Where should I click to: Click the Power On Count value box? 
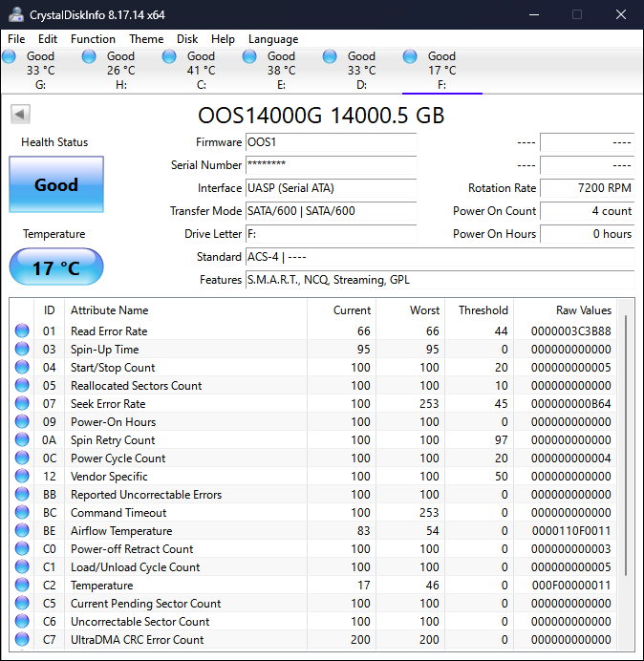587,210
